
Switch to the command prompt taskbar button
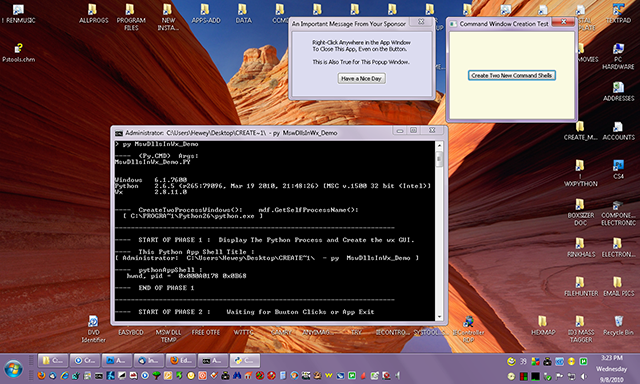pos(212,360)
